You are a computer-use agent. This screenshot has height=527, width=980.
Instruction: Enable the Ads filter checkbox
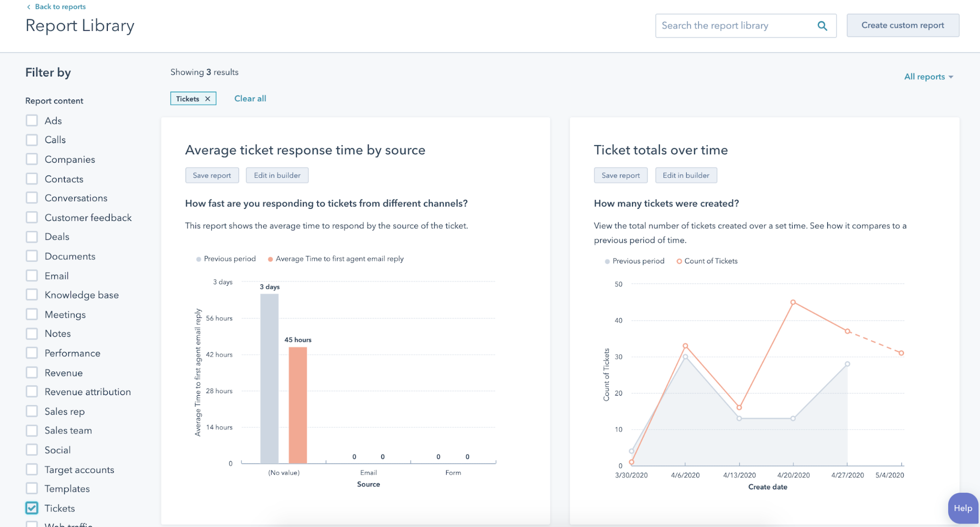point(32,121)
